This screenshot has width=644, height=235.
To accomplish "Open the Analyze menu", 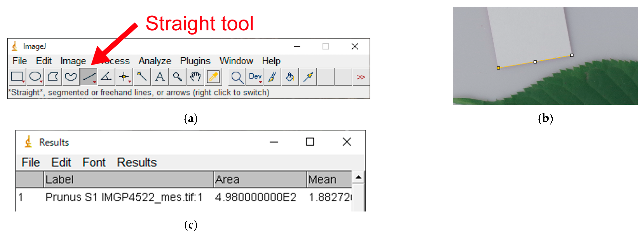I will pos(155,61).
